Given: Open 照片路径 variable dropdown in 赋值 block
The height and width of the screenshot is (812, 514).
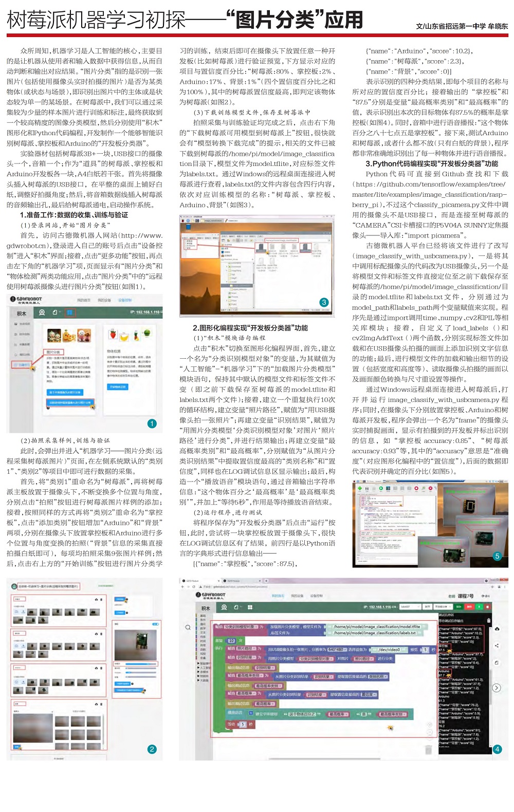Looking at the screenshot, I should (246, 648).
